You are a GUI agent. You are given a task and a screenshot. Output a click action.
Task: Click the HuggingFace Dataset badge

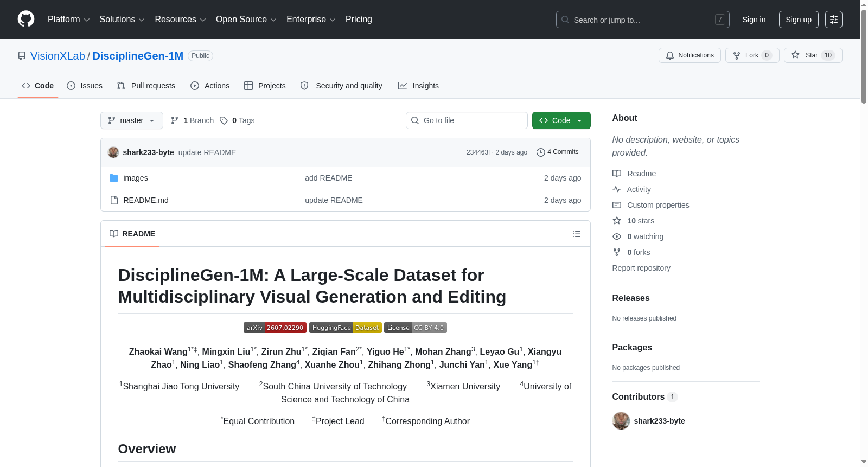(346, 328)
